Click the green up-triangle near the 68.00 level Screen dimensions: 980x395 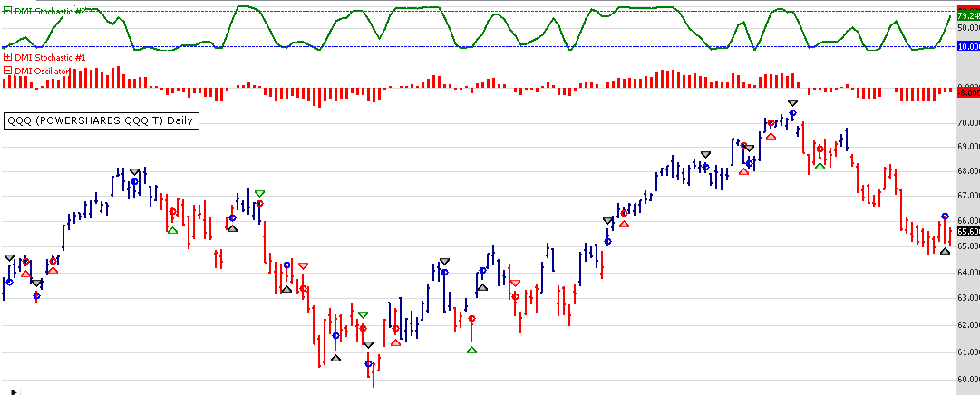click(x=820, y=166)
